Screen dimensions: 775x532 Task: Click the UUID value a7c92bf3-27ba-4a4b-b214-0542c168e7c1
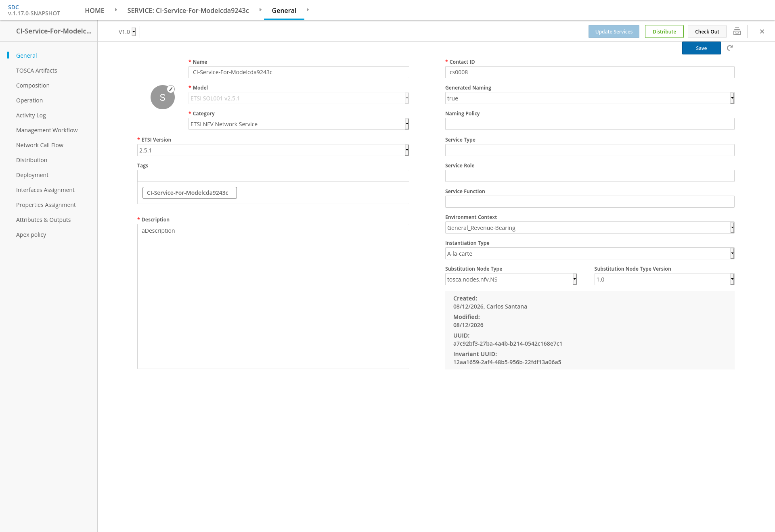point(507,344)
